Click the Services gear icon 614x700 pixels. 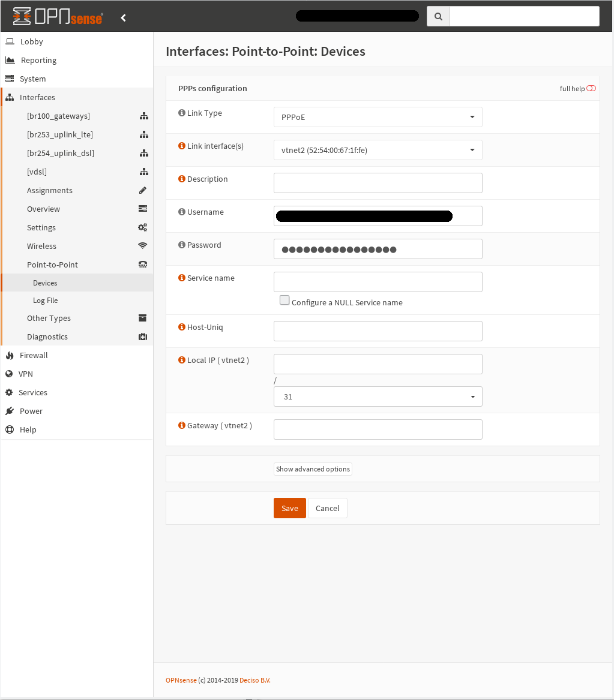pos(9,392)
